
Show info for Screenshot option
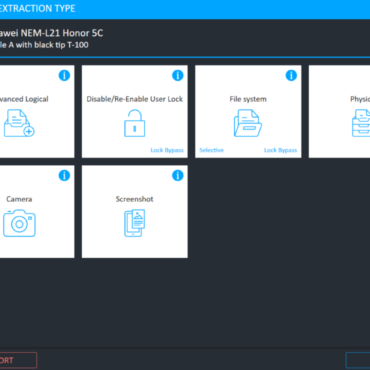click(178, 175)
